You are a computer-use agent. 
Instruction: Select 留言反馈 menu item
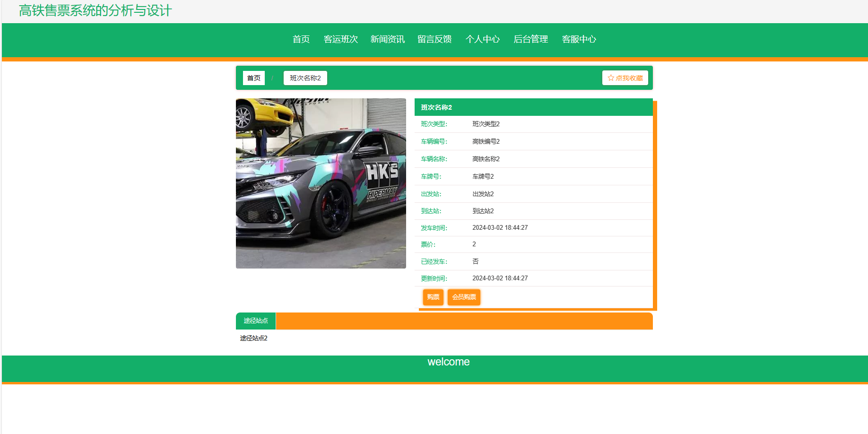tap(434, 39)
